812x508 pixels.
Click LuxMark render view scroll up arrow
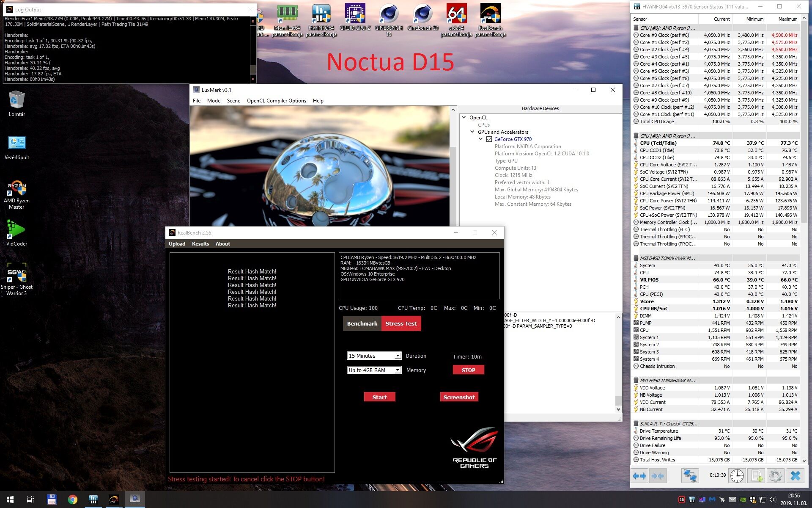(453, 110)
